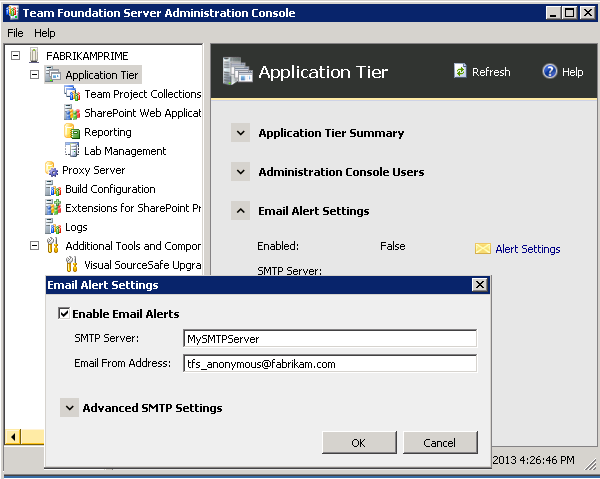This screenshot has height=479, width=600.
Task: Click the SMTP Server input field
Action: pos(330,338)
